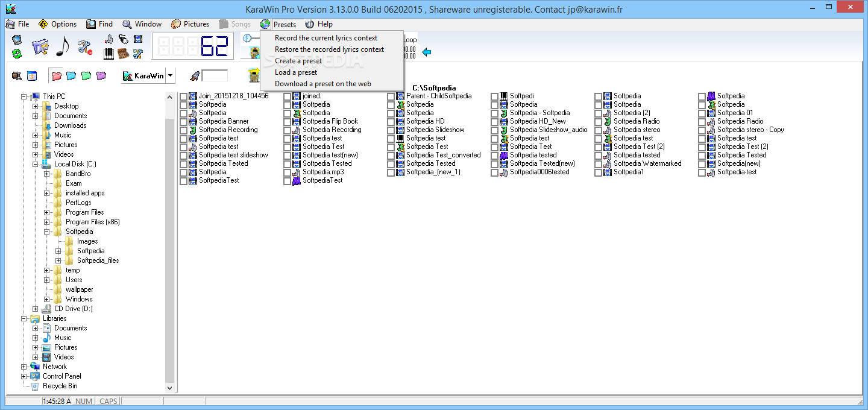
Task: Collapse the Local Disk (C:) node
Action: [35, 164]
